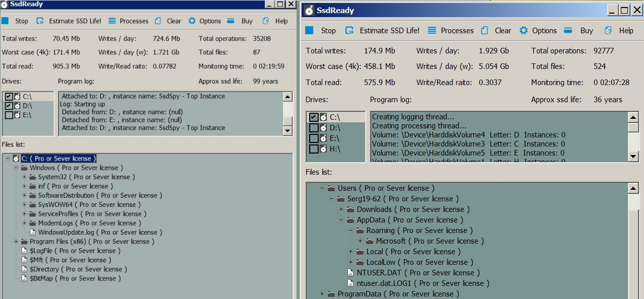The height and width of the screenshot is (299, 644).
Task: Click Processes list icon in left window
Action: [112, 21]
